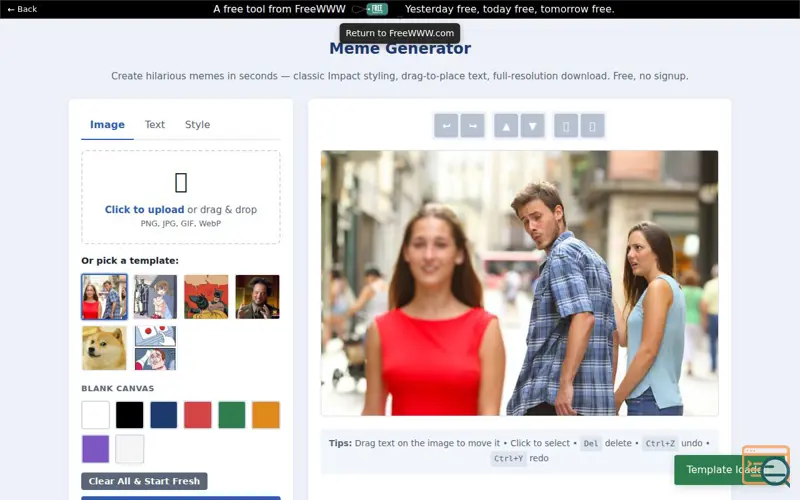Choose the Doge template thumbnail
This screenshot has width=800, height=500.
(104, 348)
